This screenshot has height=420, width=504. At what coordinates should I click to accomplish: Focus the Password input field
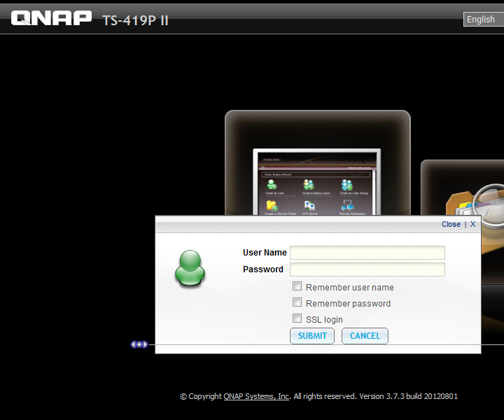click(367, 269)
